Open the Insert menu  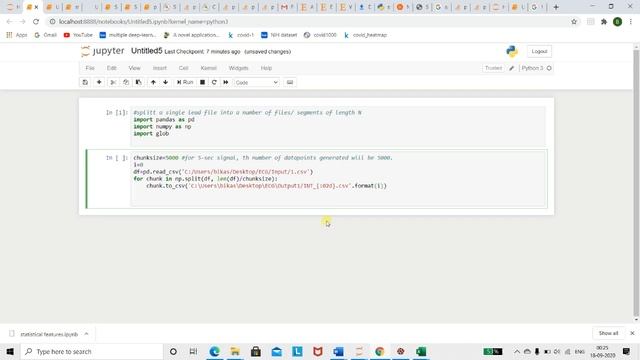[x=160, y=68]
